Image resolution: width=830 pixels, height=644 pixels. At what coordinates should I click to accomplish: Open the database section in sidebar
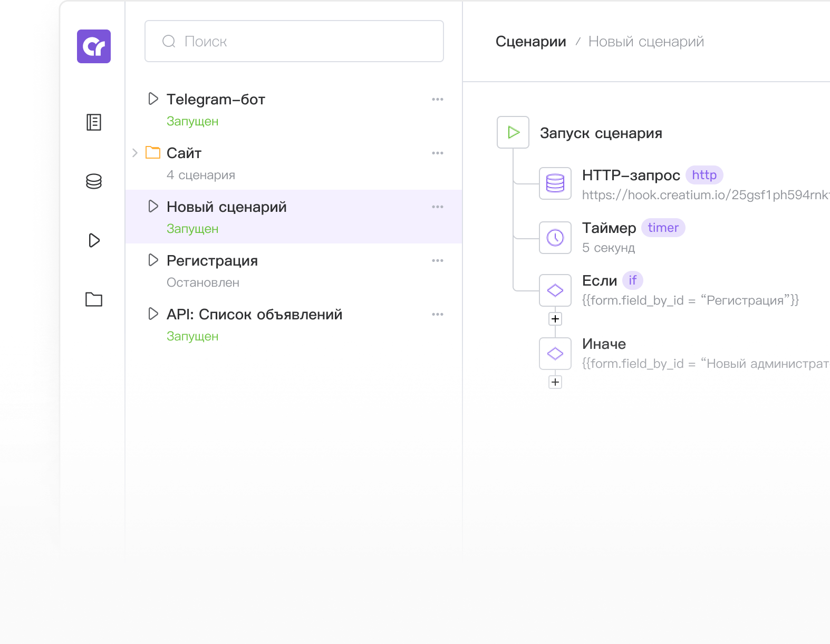click(x=94, y=181)
